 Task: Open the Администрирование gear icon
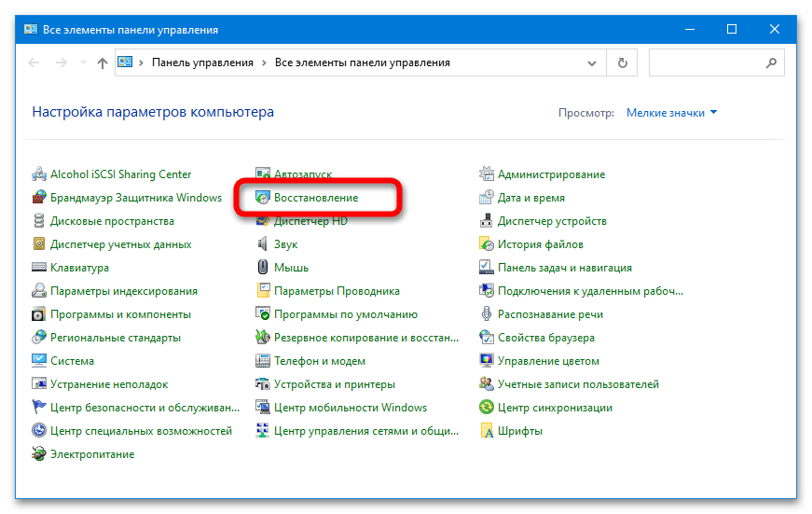pos(487,174)
